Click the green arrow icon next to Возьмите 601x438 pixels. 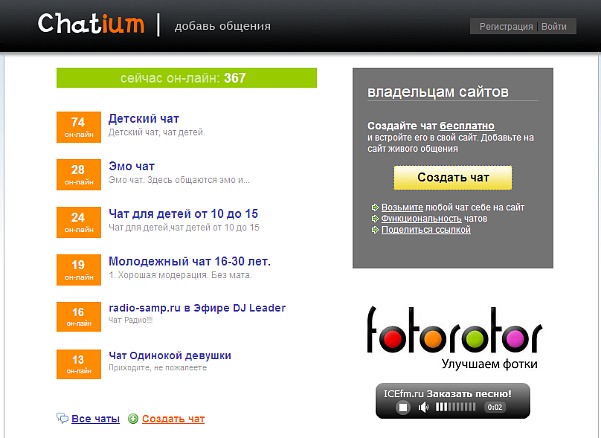click(x=375, y=207)
